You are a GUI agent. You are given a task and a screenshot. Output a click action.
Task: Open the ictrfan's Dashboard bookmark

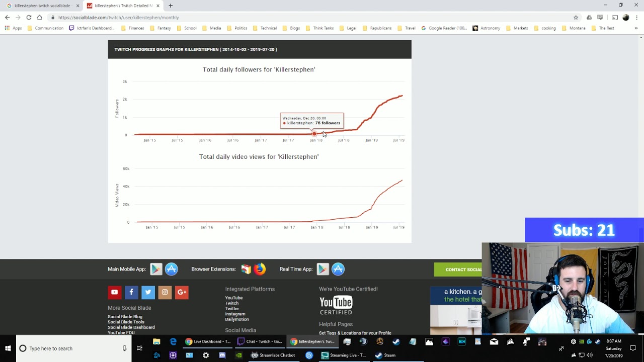pos(91,28)
